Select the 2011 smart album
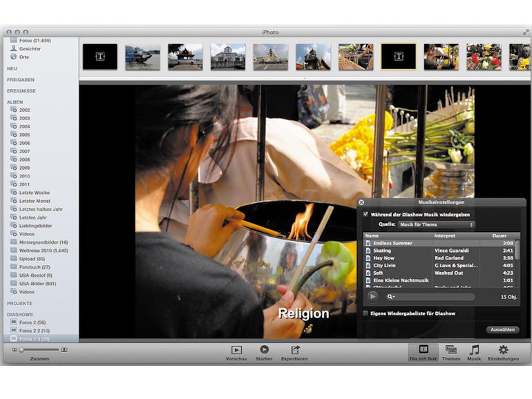Viewport: 532px width, 399px height. (x=24, y=184)
